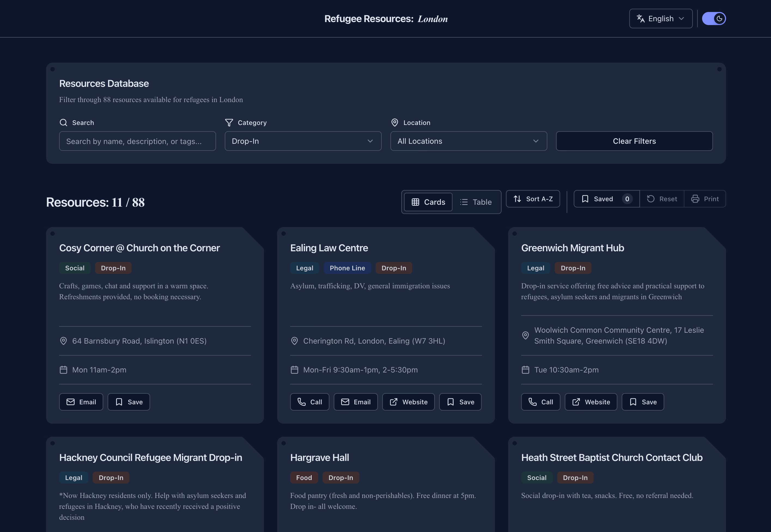
Task: Select the Cards view tab
Action: point(428,202)
